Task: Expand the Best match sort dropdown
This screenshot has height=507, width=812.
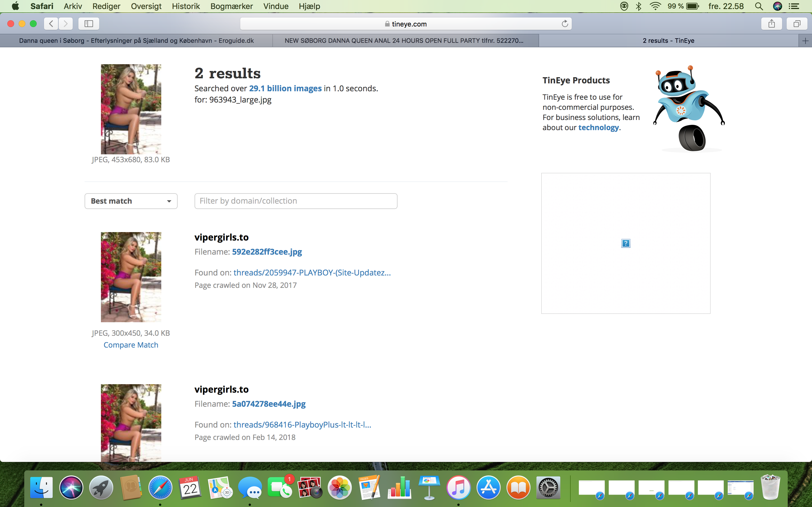Action: click(131, 201)
